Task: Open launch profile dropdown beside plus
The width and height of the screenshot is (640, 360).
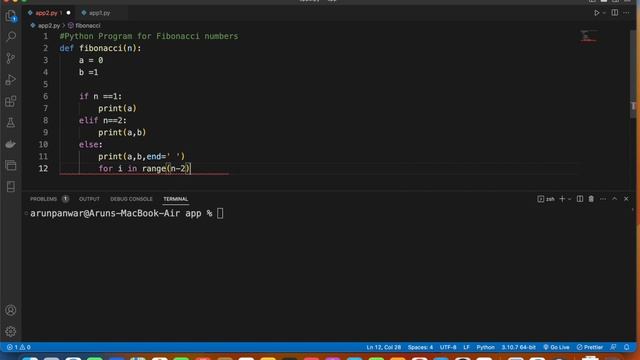Action: pos(570,199)
